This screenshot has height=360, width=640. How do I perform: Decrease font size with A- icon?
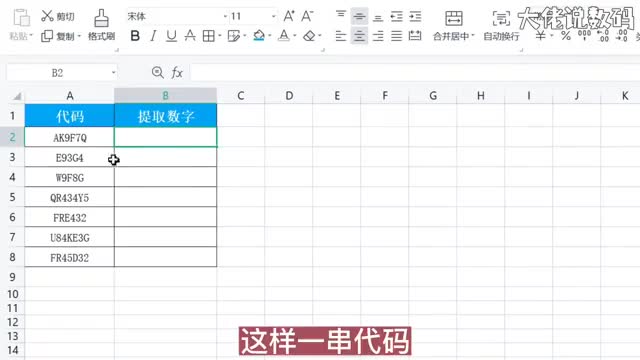[307, 16]
